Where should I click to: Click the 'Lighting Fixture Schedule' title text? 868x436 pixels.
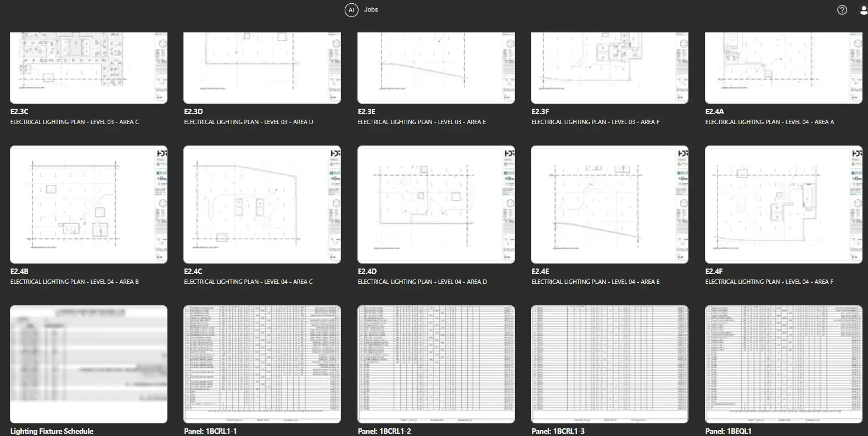[x=52, y=431]
